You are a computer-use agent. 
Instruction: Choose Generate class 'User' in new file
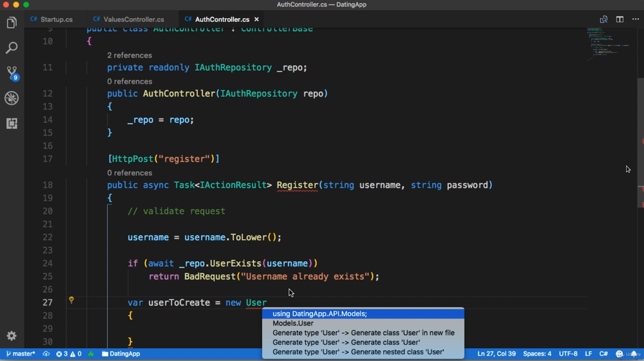pyautogui.click(x=363, y=333)
